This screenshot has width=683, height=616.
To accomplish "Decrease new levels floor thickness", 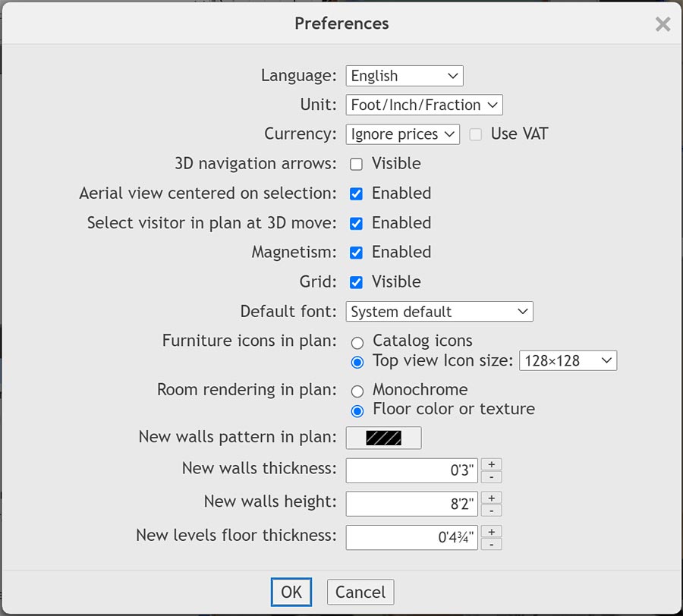I will 491,544.
